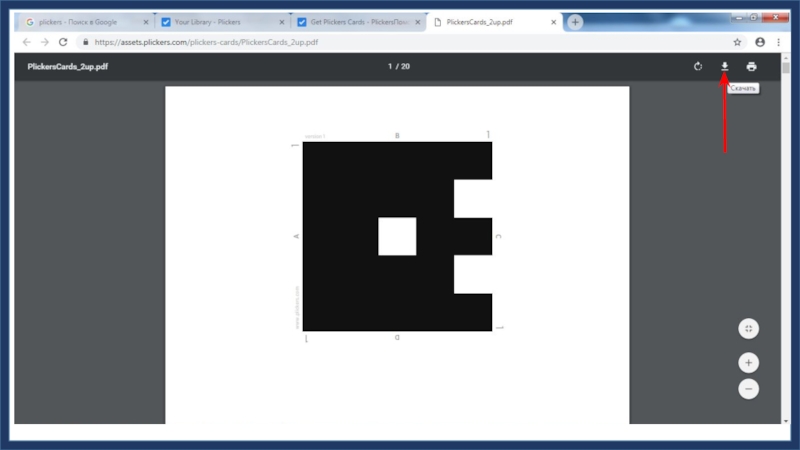Image resolution: width=800 pixels, height=450 pixels.
Task: Open the Chrome profile account icon
Action: 760,42
